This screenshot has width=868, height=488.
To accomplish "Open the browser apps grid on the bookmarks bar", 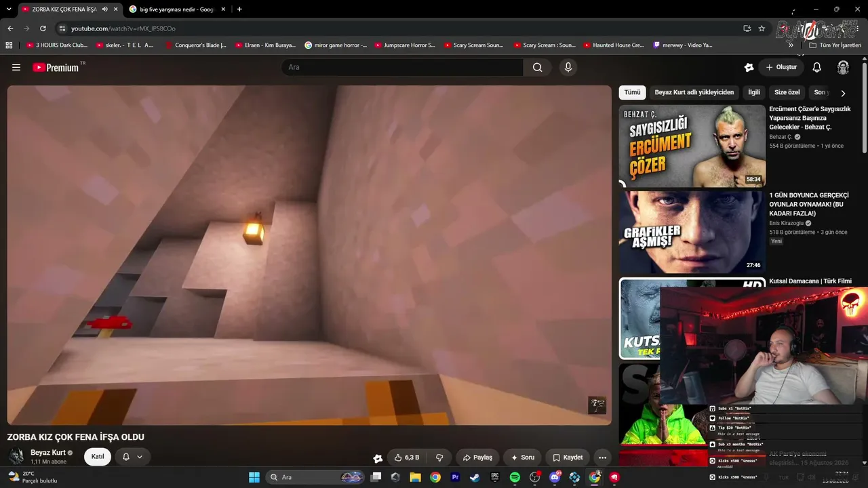I will tap(9, 45).
